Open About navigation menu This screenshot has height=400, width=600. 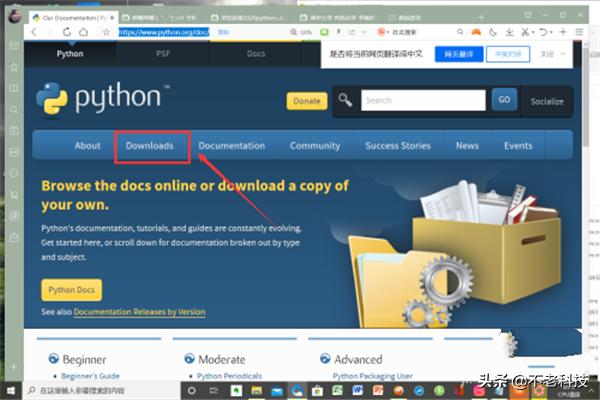coord(88,146)
